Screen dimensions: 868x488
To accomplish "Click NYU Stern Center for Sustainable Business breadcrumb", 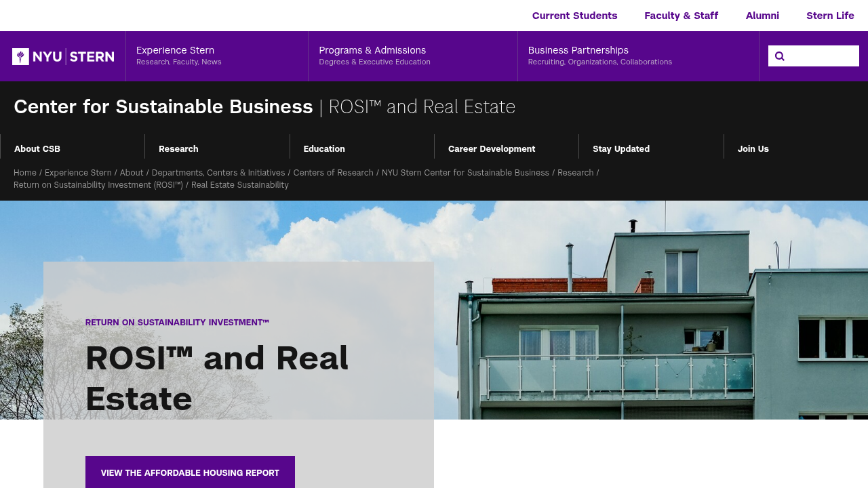I will pyautogui.click(x=465, y=173).
